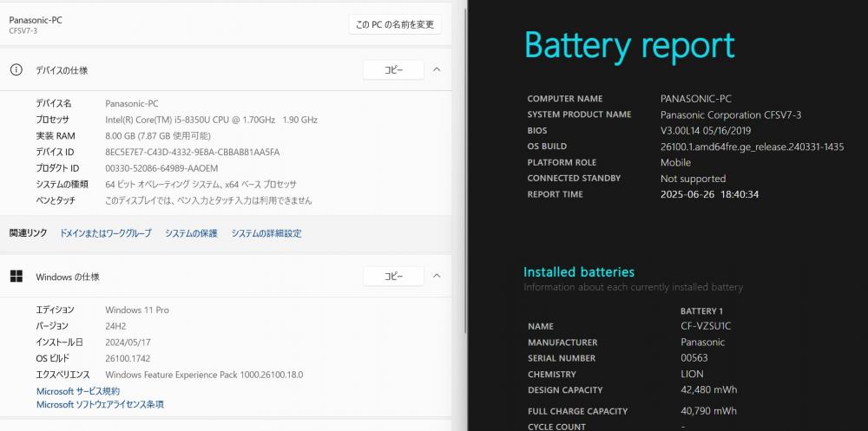Select the platform role value Mobile

[x=675, y=163]
